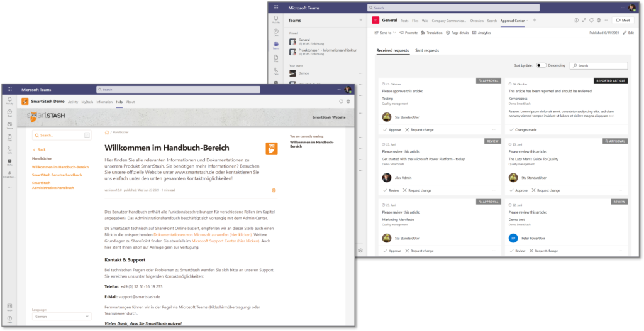Open Calls in the back Teams window
The width and height of the screenshot is (644, 331).
coord(276,72)
